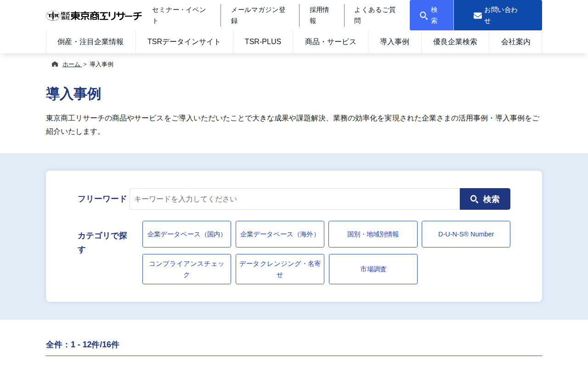The width and height of the screenshot is (588, 368).
Task: Select category データクレンジング・名寄せ
Action: coord(280,269)
